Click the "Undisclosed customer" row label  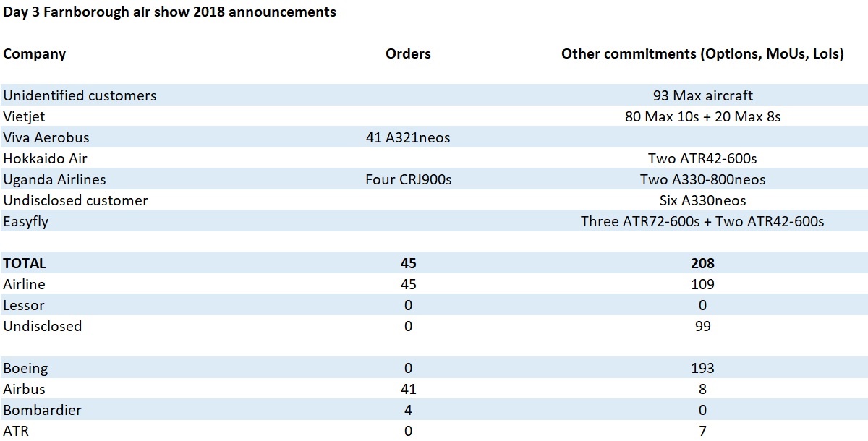(x=75, y=200)
